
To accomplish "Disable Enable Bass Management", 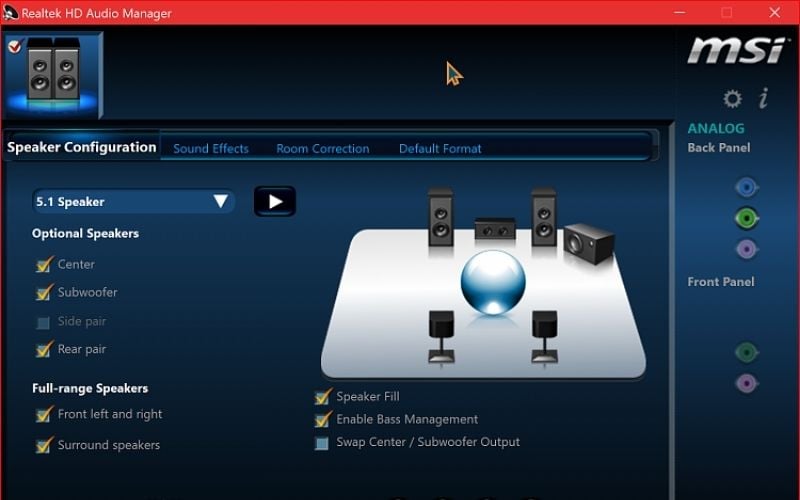I will pyautogui.click(x=322, y=419).
